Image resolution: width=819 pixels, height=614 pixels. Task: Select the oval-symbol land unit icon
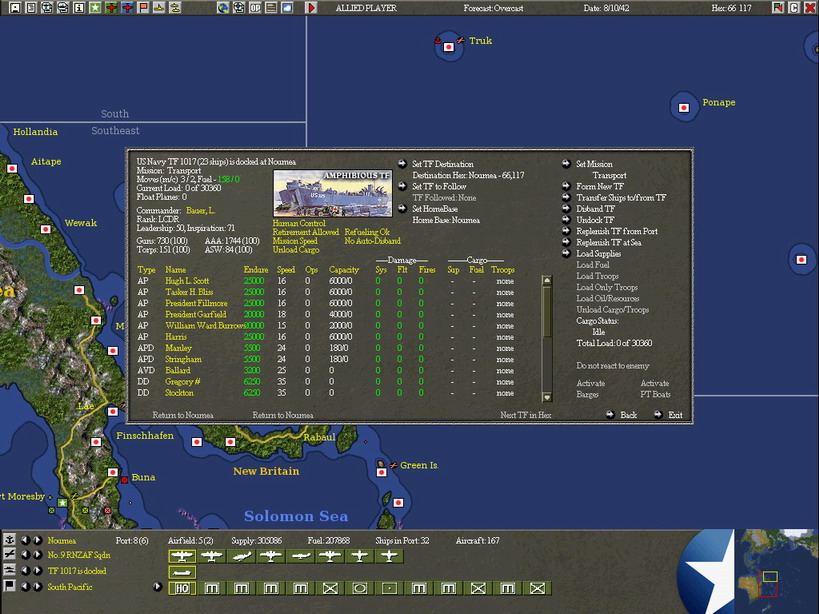point(360,588)
